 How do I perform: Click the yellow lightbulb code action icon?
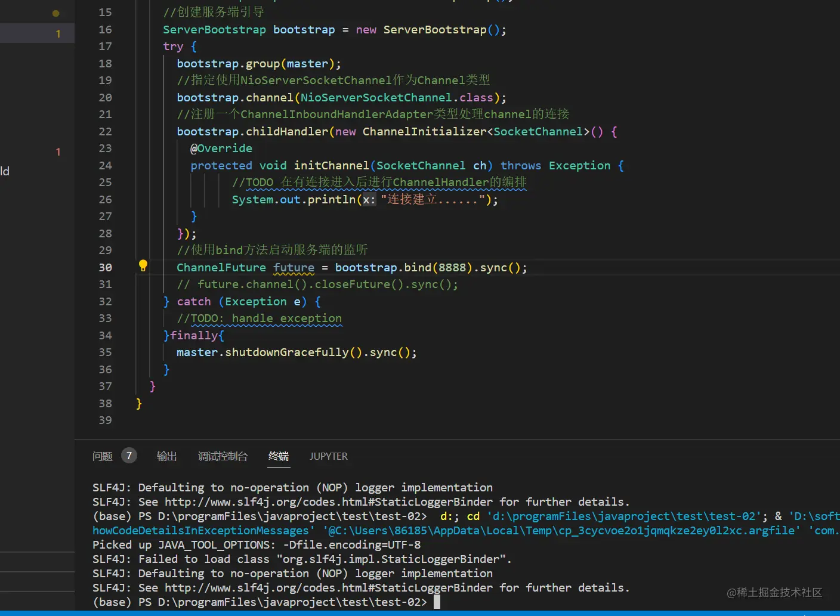point(143,266)
